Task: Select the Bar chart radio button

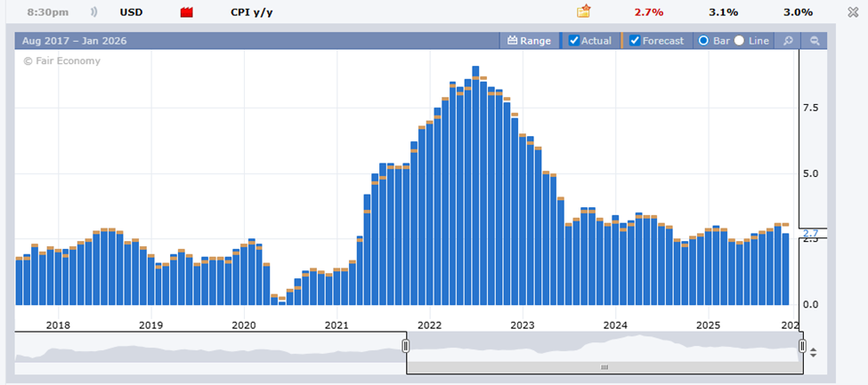Action: pyautogui.click(x=703, y=41)
